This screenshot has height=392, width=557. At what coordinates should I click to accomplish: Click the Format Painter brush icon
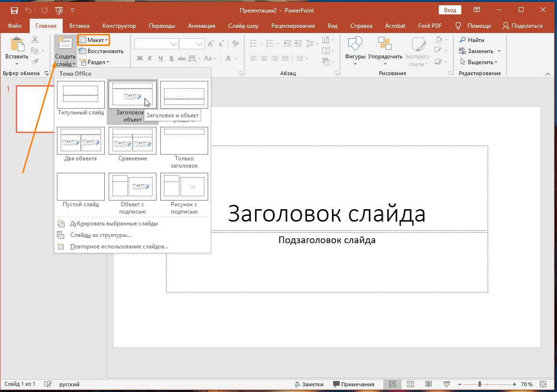point(35,62)
